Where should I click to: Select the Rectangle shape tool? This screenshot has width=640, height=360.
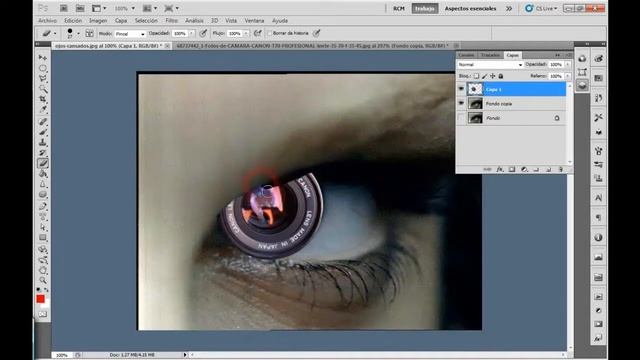click(42, 238)
